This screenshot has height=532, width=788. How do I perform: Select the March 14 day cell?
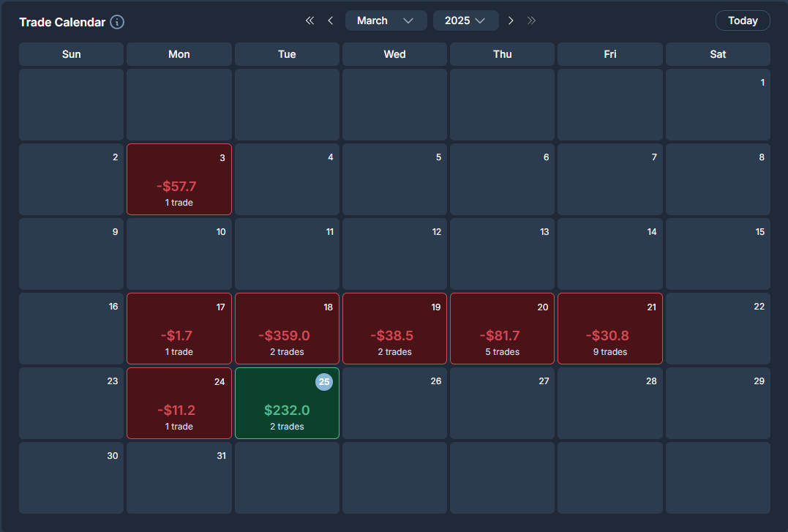coord(610,254)
